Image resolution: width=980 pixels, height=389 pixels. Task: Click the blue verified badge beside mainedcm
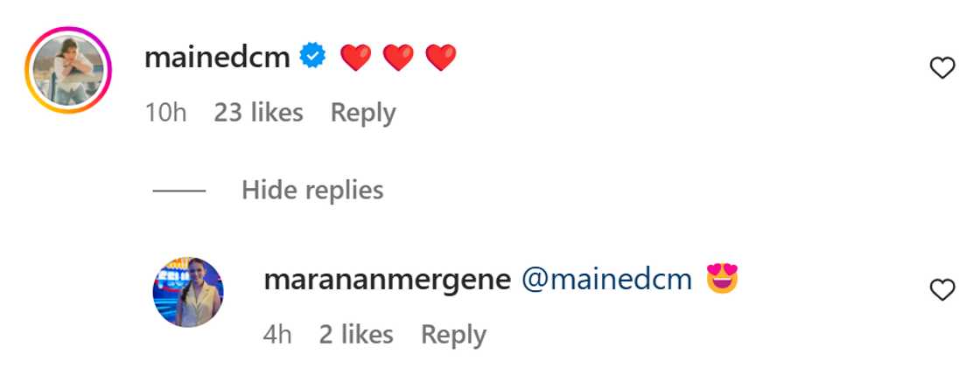click(x=312, y=57)
